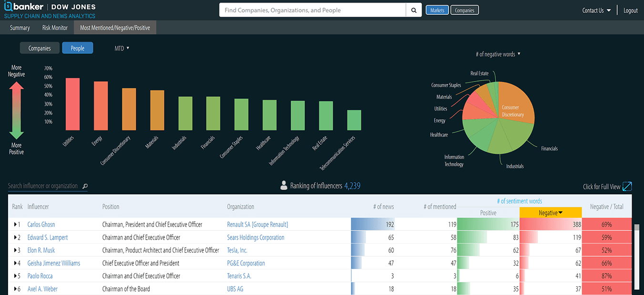Click the Ranking of Influencers person icon
The width and height of the screenshot is (644, 295).
pyautogui.click(x=284, y=185)
